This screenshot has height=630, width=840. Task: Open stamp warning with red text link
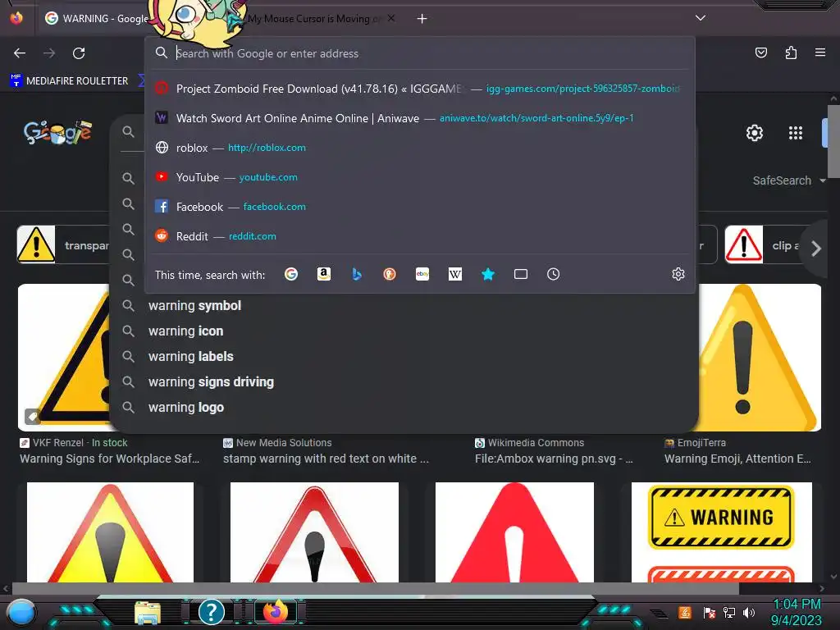click(326, 459)
